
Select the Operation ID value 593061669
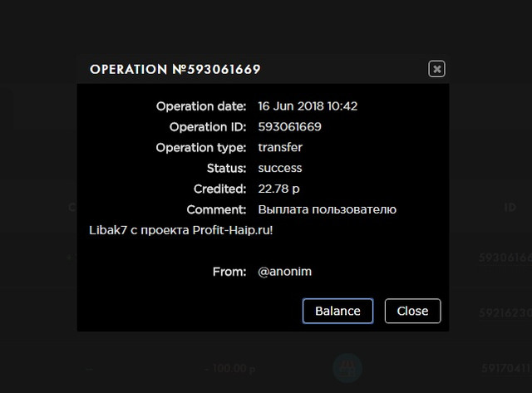click(289, 127)
